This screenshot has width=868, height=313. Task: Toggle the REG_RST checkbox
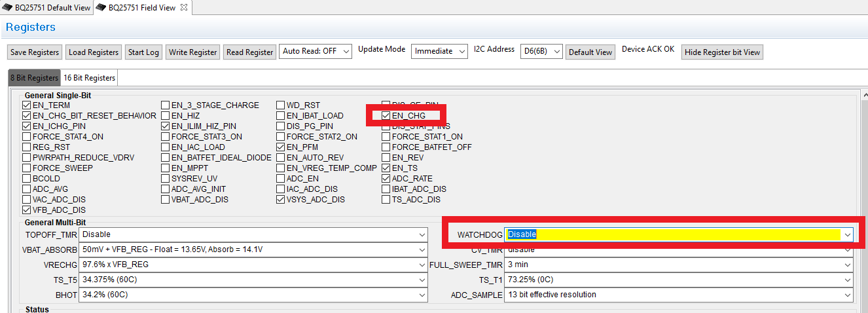[x=27, y=147]
